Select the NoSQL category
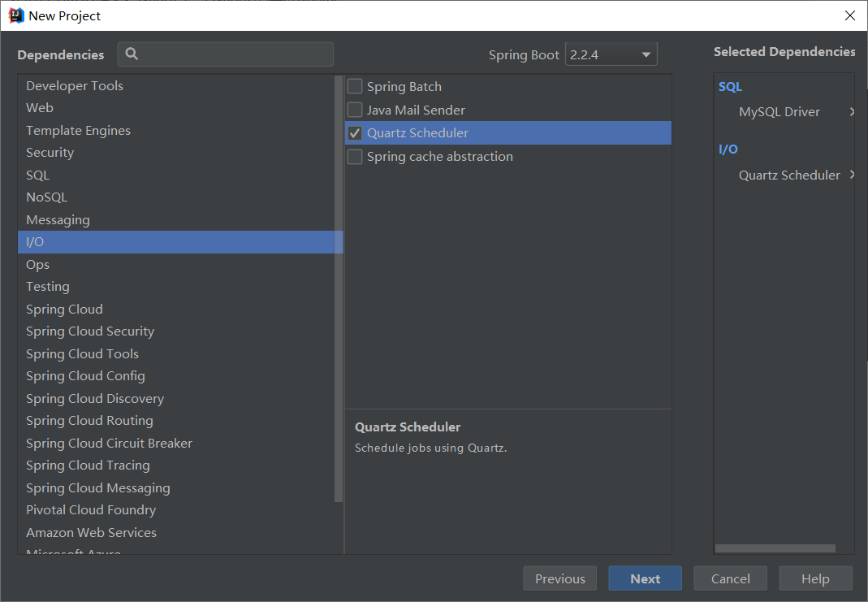This screenshot has width=868, height=602. coord(176,197)
